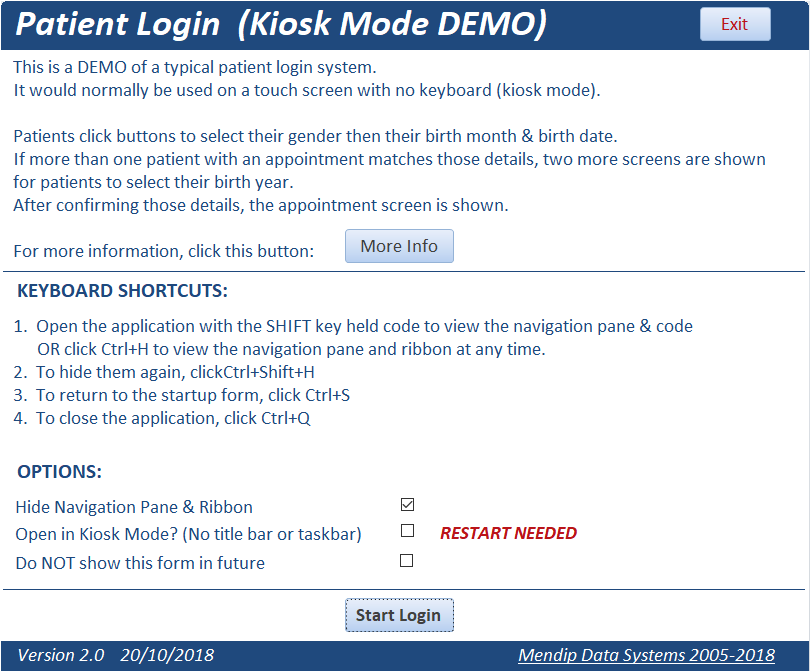The width and height of the screenshot is (811, 672).
Task: Click the OPTIONS: heading
Action: coord(59,472)
